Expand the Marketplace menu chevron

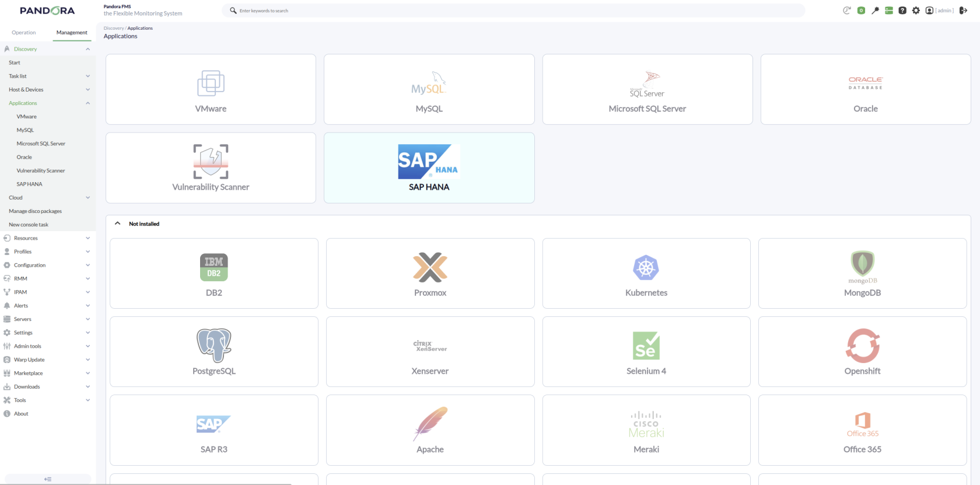click(88, 374)
